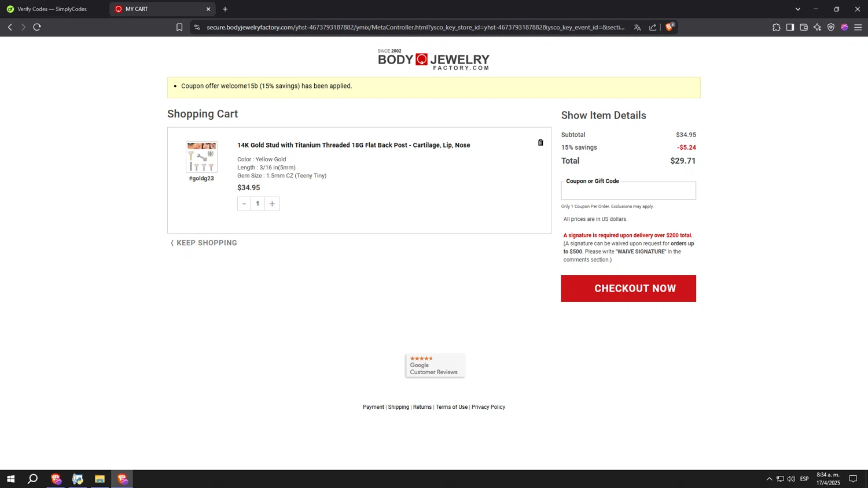View site information icon in address bar
This screenshot has height=488, width=868.
point(197,27)
